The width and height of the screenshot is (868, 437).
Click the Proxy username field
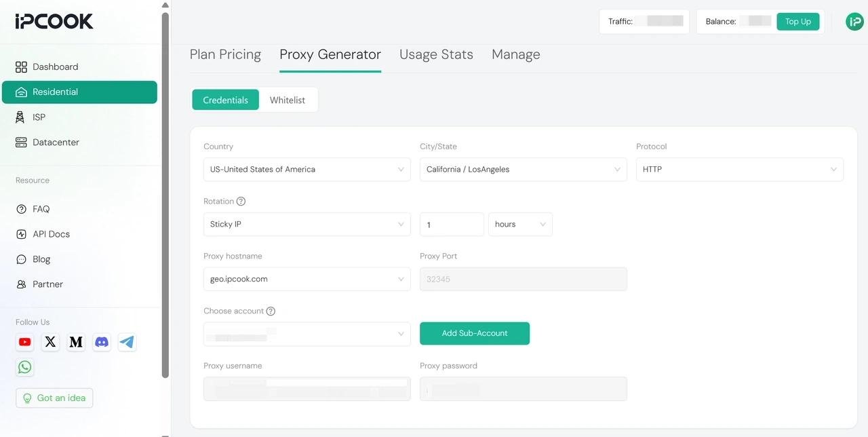click(x=307, y=389)
